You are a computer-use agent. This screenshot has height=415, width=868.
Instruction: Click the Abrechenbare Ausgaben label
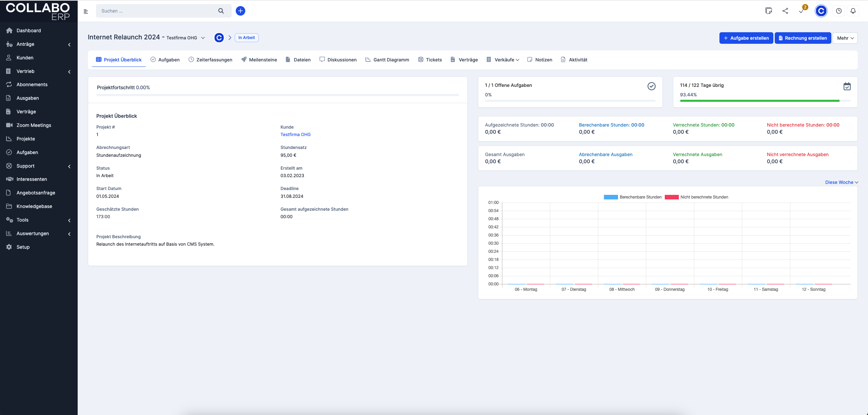pos(606,154)
